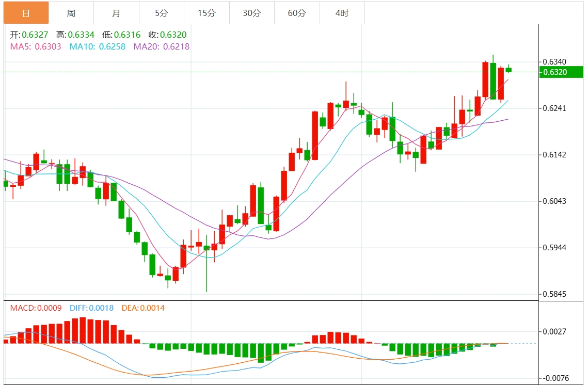The width and height of the screenshot is (588, 385).
Task: Click the 0.6142 price axis label
Action: pos(554,155)
